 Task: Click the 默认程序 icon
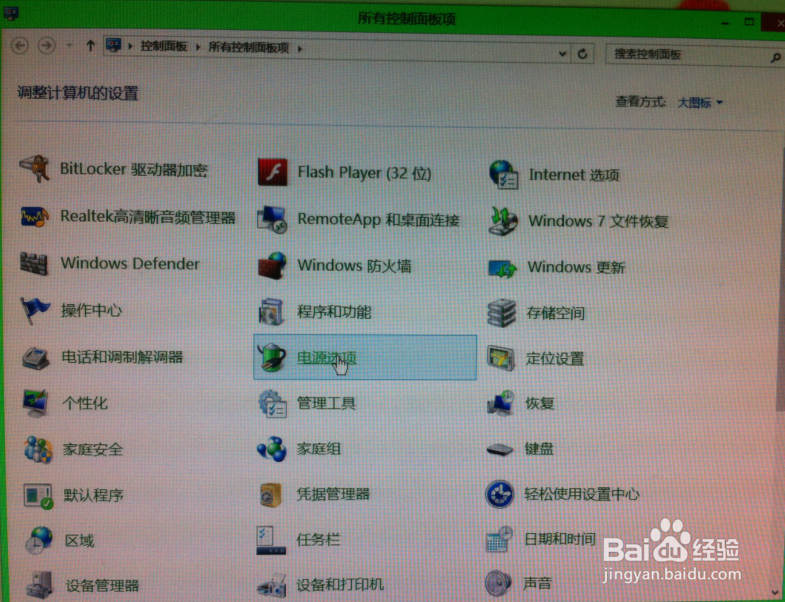coord(39,496)
